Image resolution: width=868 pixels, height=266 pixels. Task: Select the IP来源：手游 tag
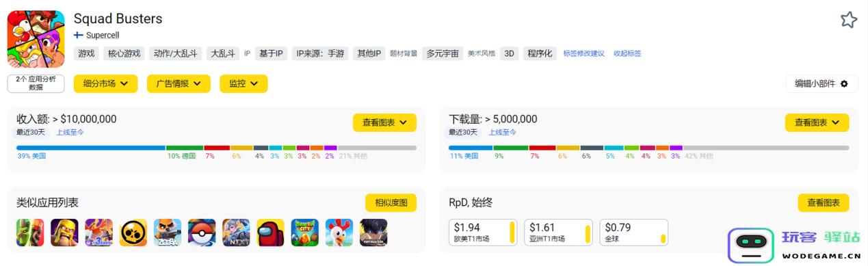(x=320, y=53)
